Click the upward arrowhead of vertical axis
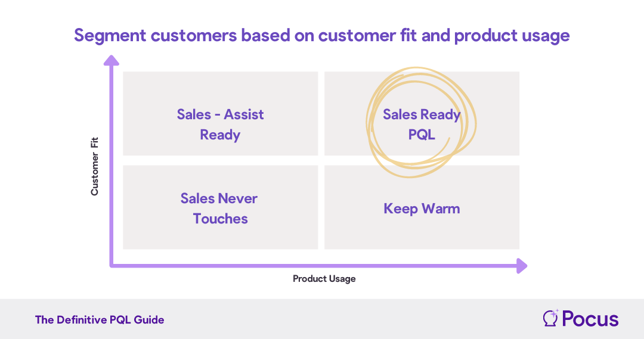The height and width of the screenshot is (339, 644). (x=112, y=61)
